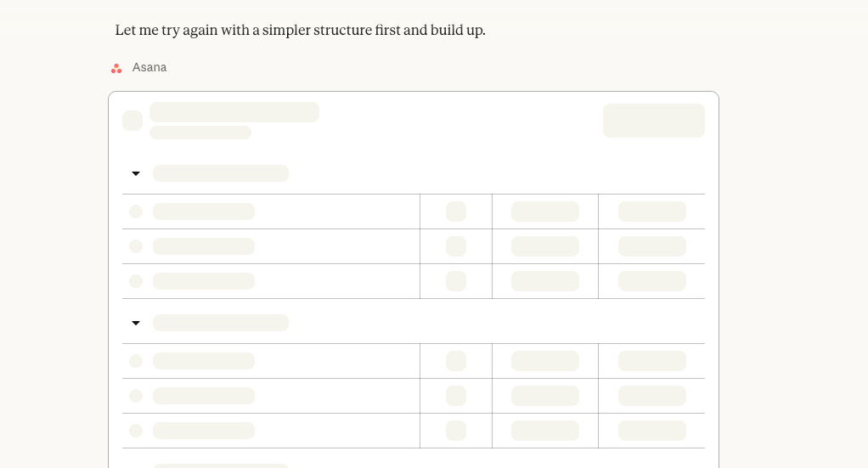Image resolution: width=868 pixels, height=468 pixels.
Task: Click the first section title placeholder
Action: tap(221, 173)
